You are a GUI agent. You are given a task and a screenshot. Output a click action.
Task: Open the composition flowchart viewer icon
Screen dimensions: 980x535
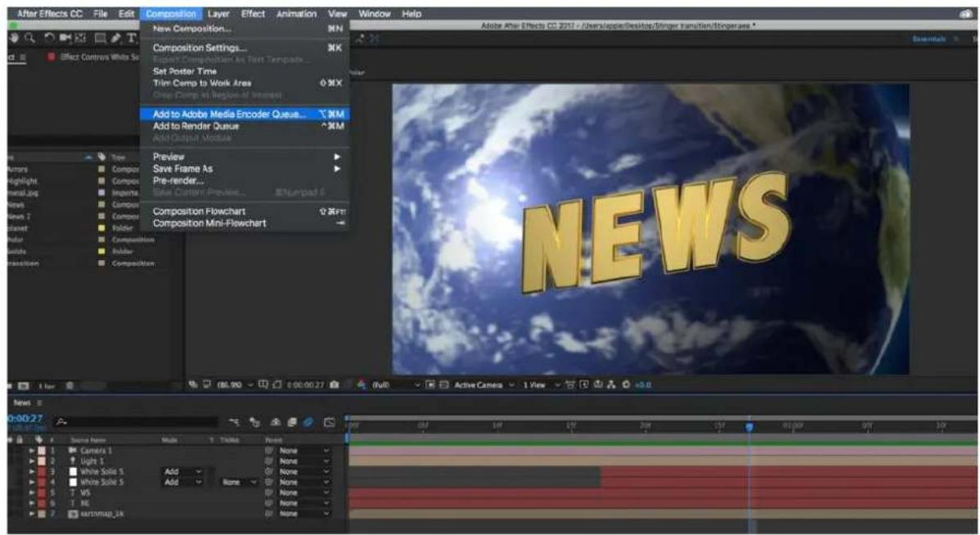pos(612,384)
